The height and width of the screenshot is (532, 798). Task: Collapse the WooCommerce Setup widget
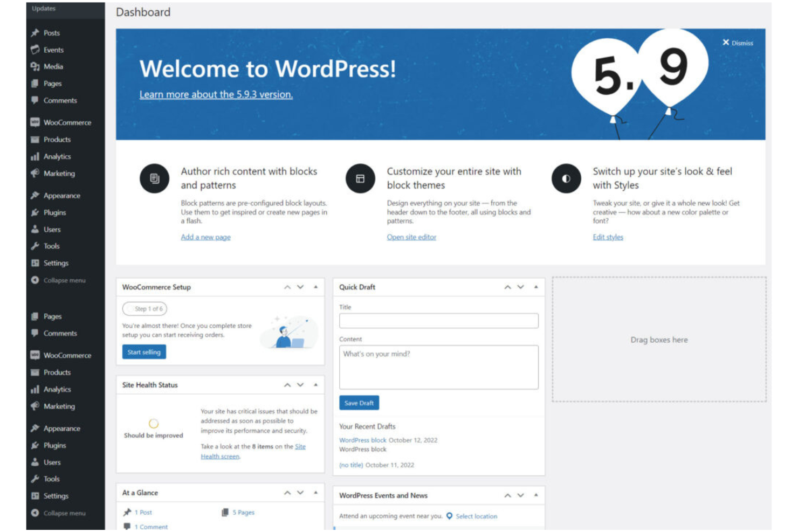[x=315, y=287]
